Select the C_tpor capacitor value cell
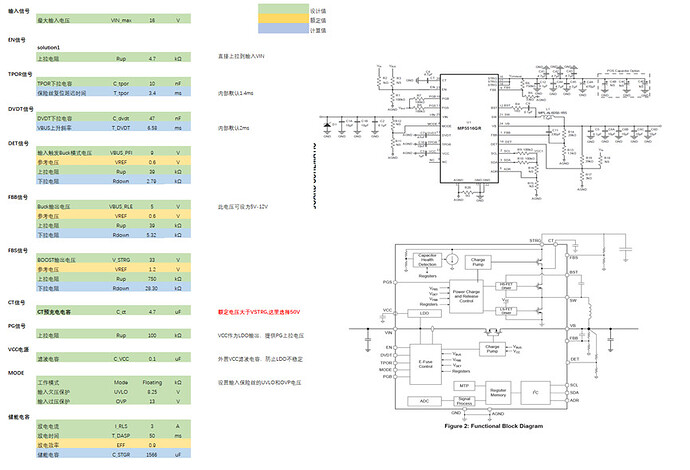The width and height of the screenshot is (690, 470). point(152,84)
